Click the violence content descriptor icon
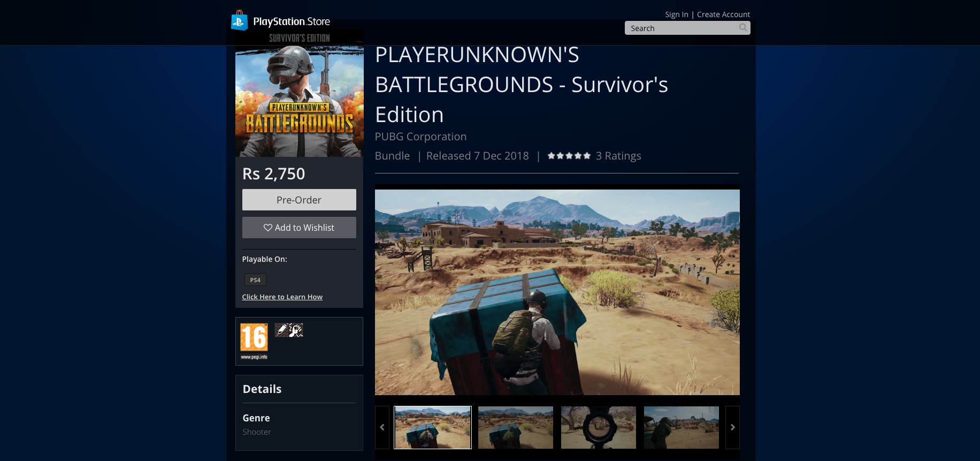The height and width of the screenshot is (461, 980). 296,330
